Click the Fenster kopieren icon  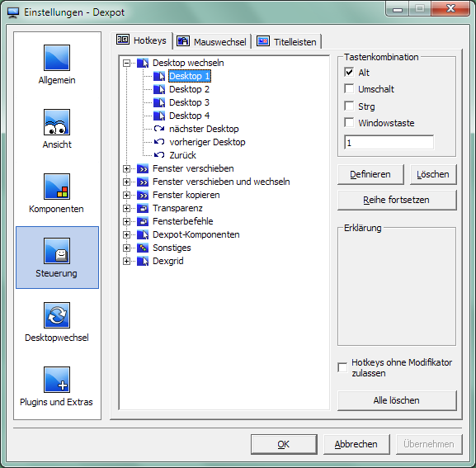point(143,195)
